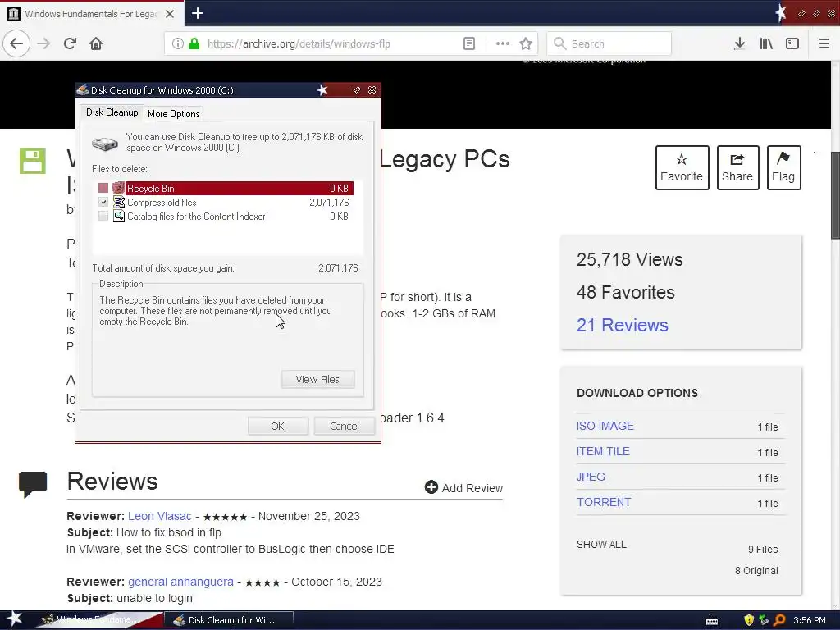Click the browser forward arrow

pos(43,43)
